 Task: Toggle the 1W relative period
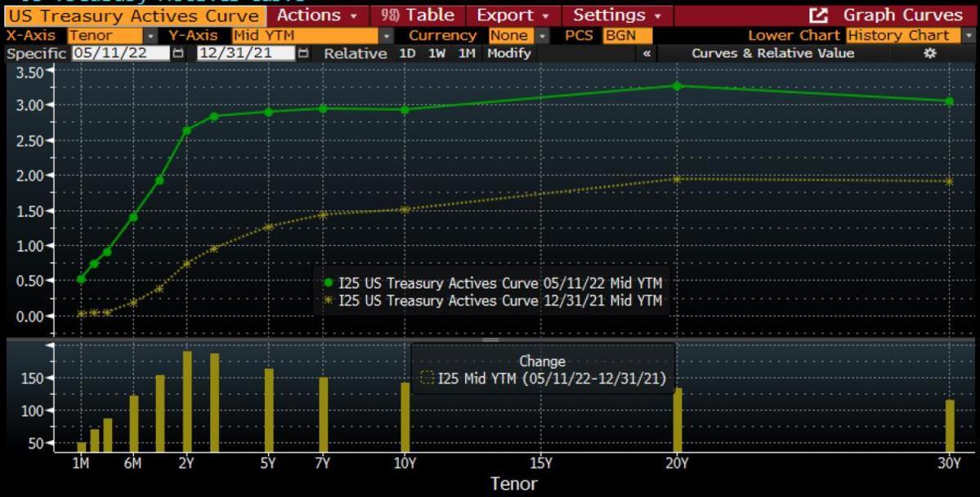tap(436, 53)
